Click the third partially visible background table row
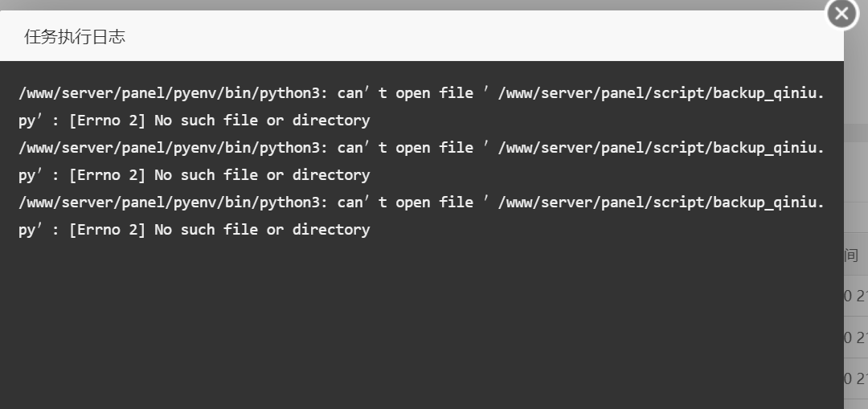868x409 pixels. click(856, 378)
